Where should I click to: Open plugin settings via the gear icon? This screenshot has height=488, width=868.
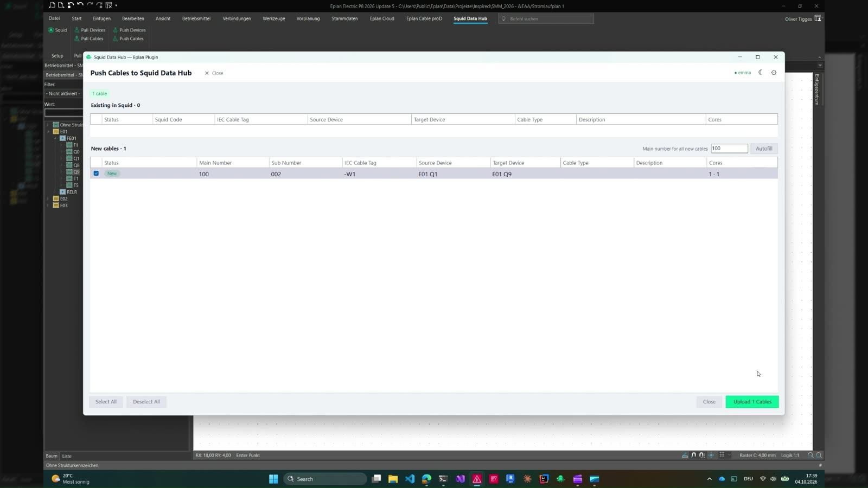[774, 73]
